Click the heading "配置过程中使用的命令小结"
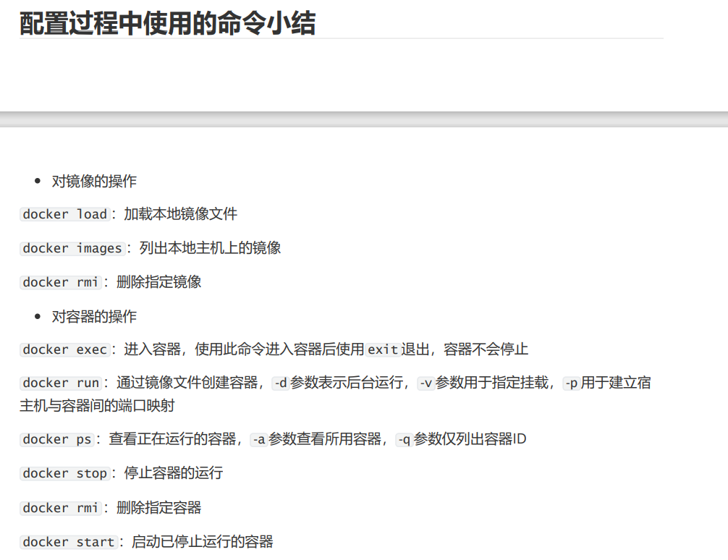 [x=168, y=23]
